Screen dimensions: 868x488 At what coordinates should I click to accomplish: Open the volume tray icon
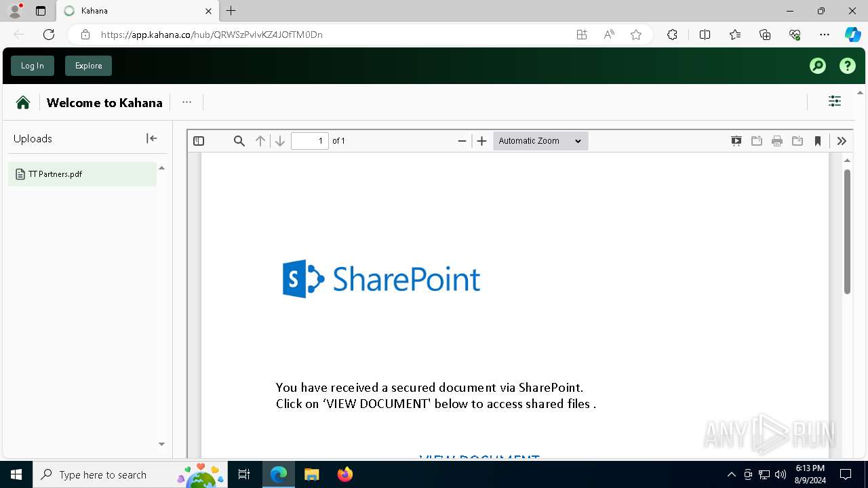[781, 474]
